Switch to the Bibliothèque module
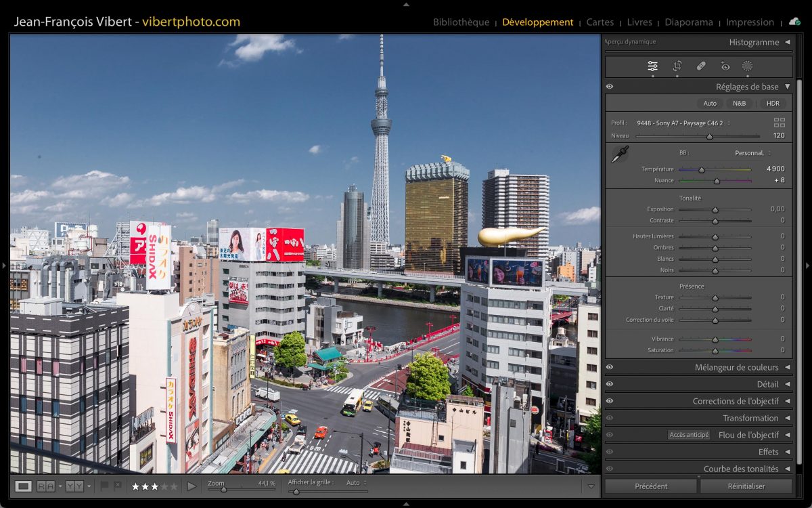812x508 pixels. pos(461,22)
